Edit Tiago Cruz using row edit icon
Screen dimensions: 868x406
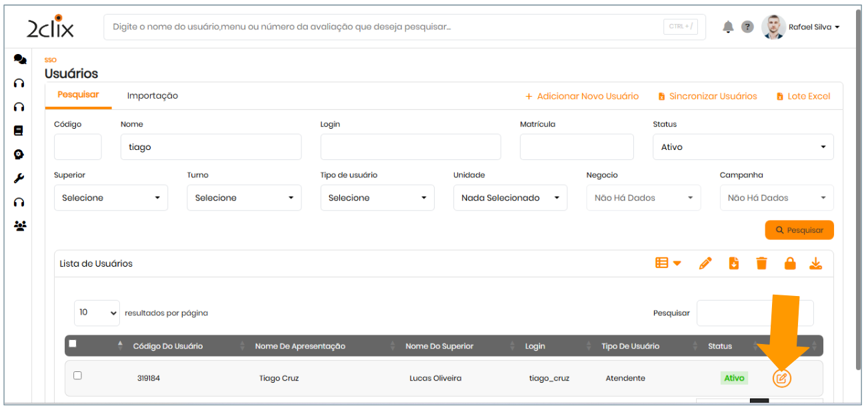pyautogui.click(x=781, y=379)
